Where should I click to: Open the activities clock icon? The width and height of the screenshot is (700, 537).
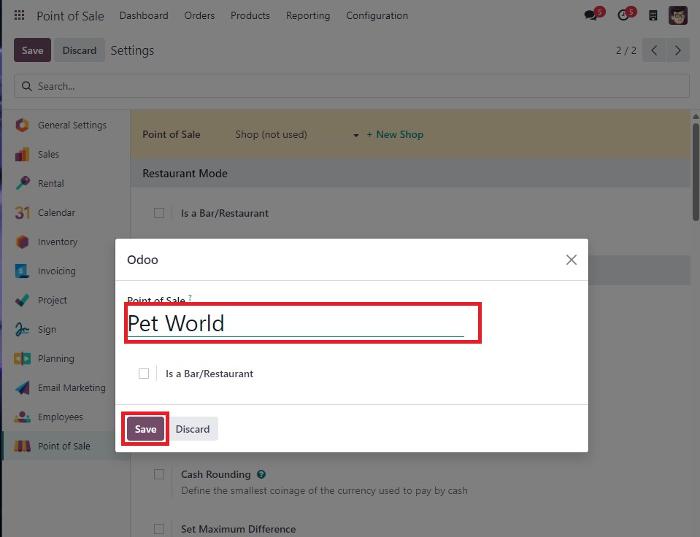coord(625,15)
